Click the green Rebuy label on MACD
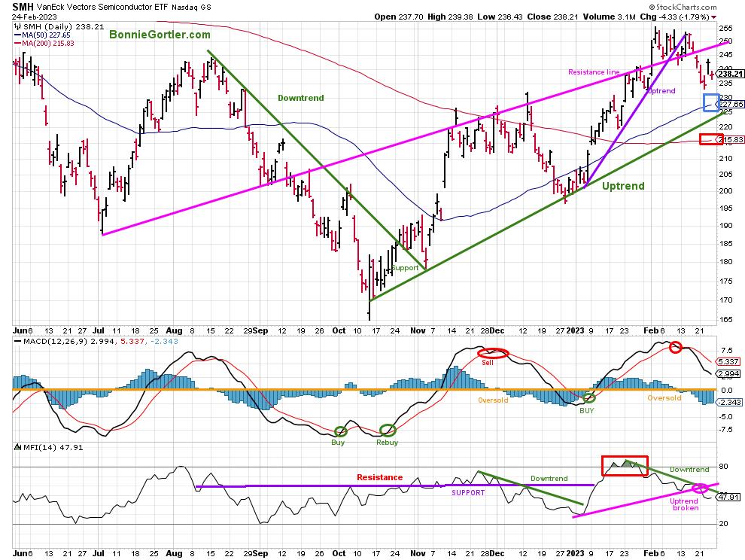The height and width of the screenshot is (560, 745). [x=388, y=442]
